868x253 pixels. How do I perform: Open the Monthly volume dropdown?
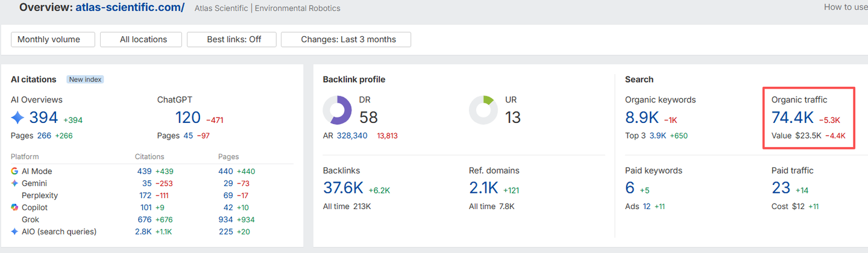click(x=53, y=39)
